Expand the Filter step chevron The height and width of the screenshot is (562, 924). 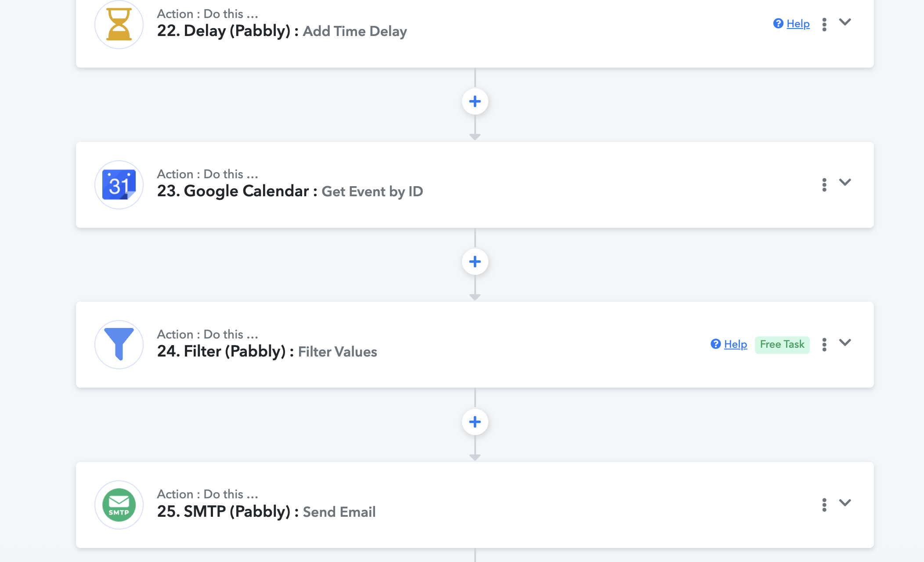coord(845,342)
